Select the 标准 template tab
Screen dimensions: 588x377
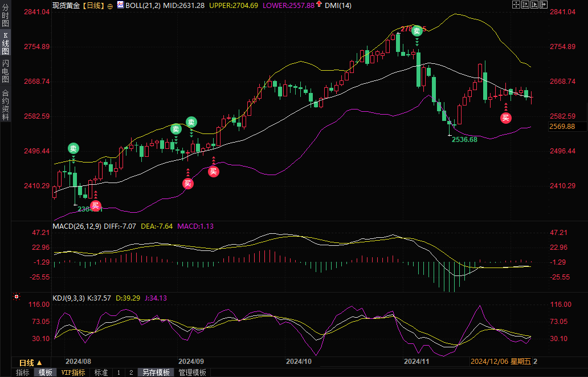101,372
